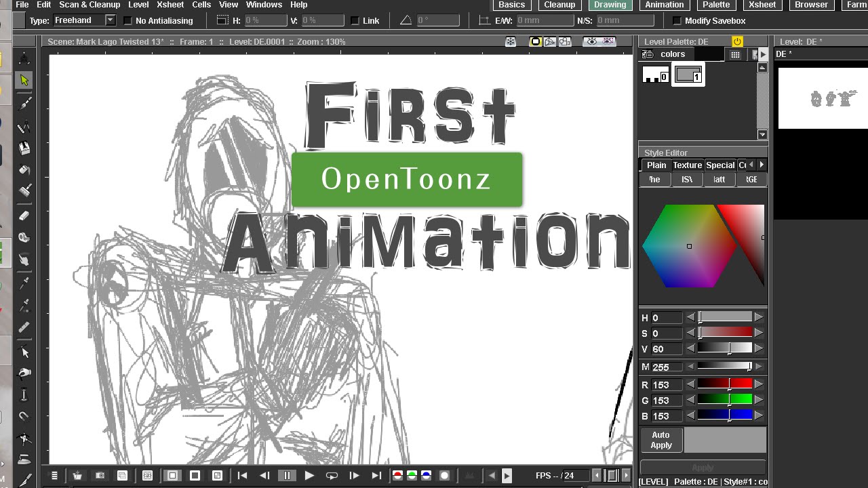Click the V value slider track
868x488 pixels.
tap(725, 348)
